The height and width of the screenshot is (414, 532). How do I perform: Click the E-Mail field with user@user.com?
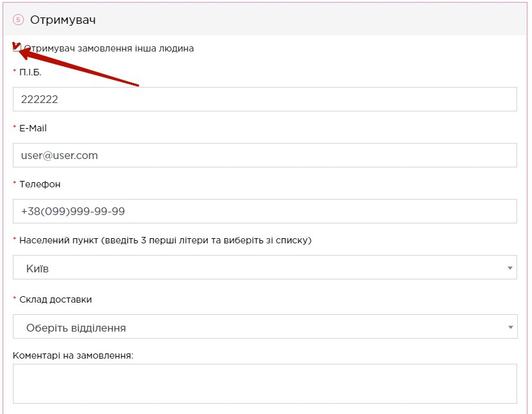pyautogui.click(x=264, y=155)
